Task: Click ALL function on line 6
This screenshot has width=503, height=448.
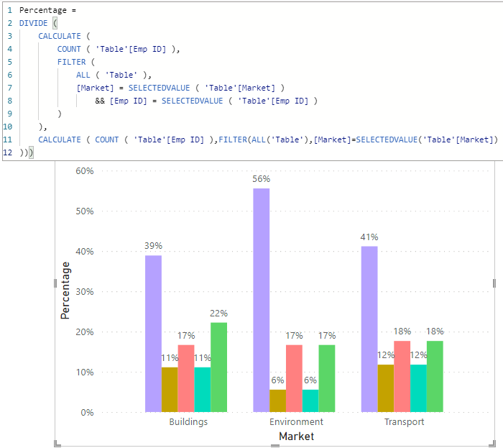Action: click(83, 75)
